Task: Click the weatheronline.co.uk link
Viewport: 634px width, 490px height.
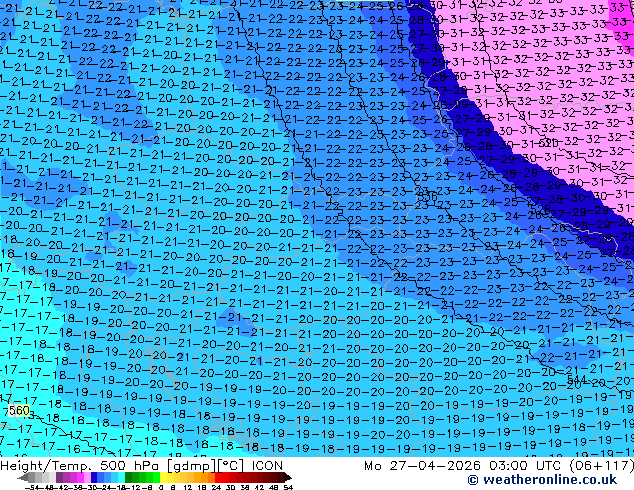Action: pyautogui.click(x=549, y=480)
